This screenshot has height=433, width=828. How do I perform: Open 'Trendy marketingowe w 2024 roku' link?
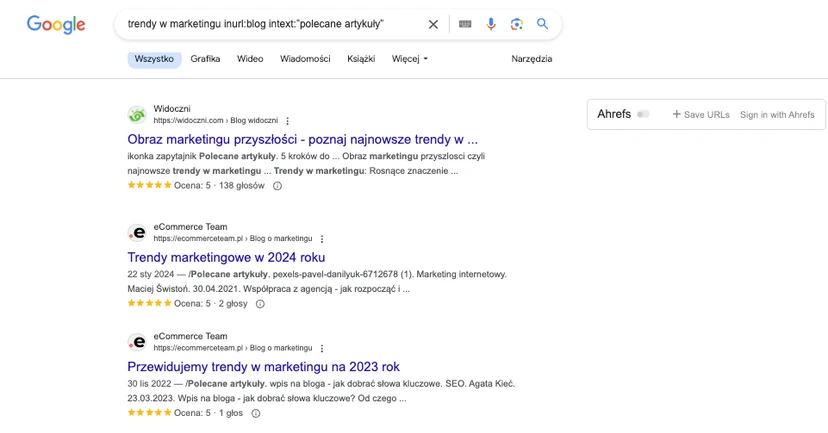tap(226, 257)
